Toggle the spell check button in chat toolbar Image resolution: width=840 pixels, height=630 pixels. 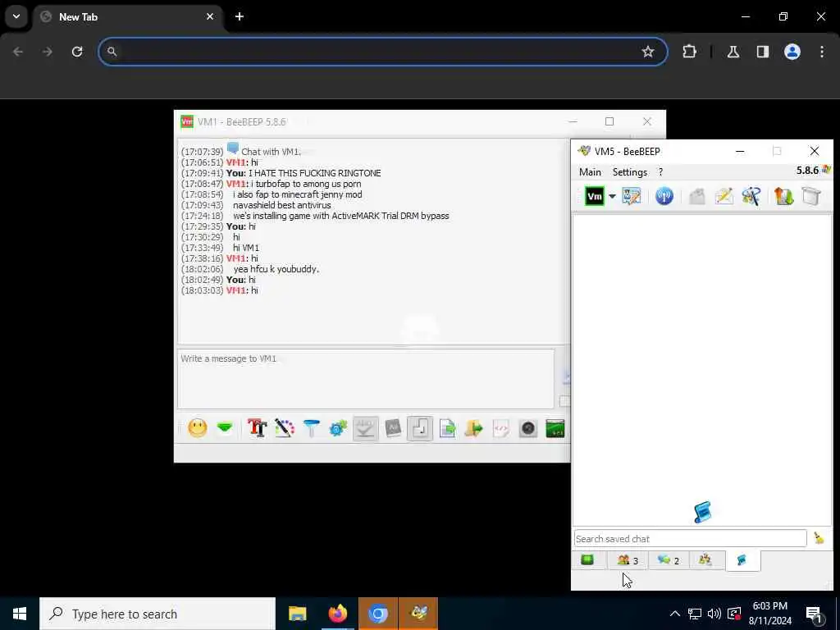365,428
